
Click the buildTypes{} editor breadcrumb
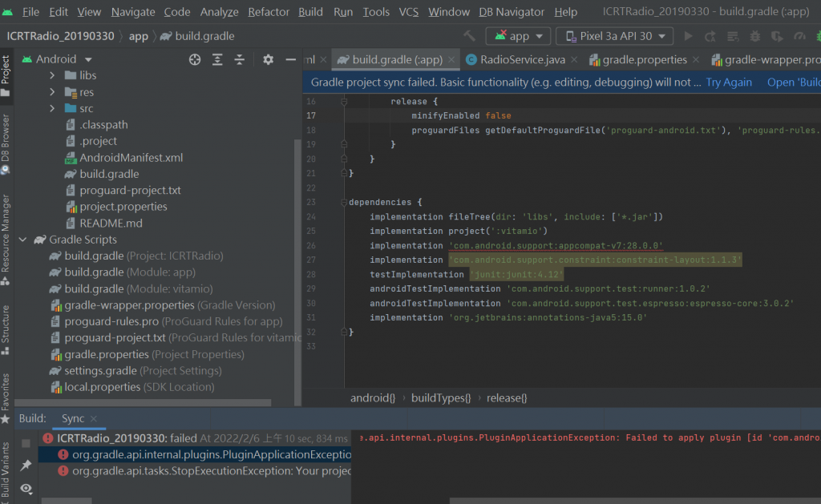pos(441,398)
